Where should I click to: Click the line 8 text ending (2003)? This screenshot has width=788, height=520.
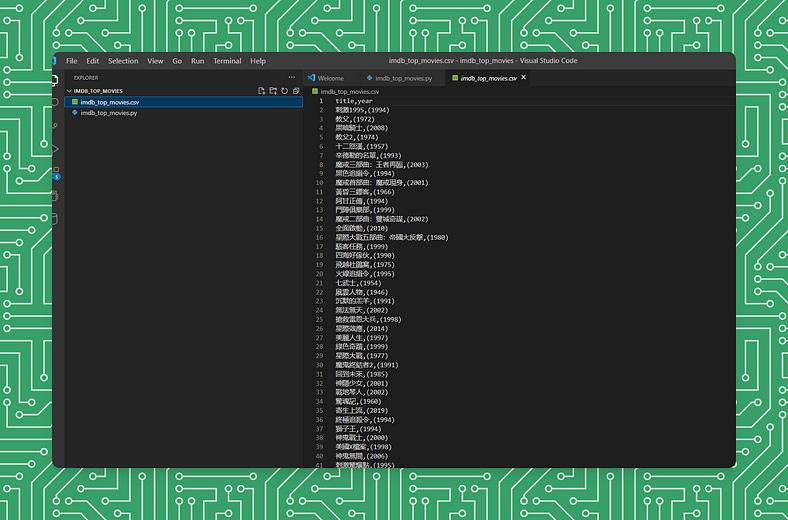(x=382, y=165)
